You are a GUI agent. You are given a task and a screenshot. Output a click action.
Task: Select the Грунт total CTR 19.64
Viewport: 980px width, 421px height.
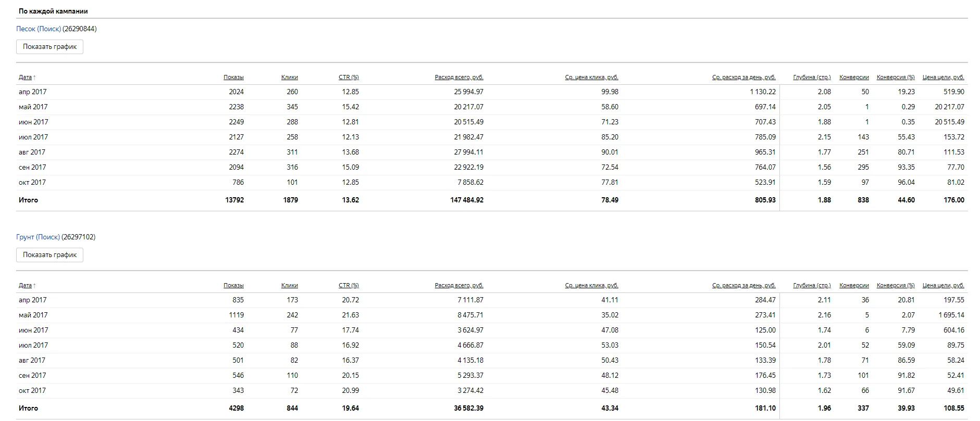pos(351,409)
